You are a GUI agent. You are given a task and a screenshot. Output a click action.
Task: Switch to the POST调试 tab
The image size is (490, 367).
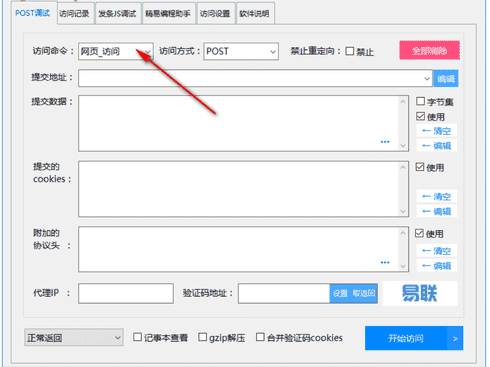click(33, 13)
